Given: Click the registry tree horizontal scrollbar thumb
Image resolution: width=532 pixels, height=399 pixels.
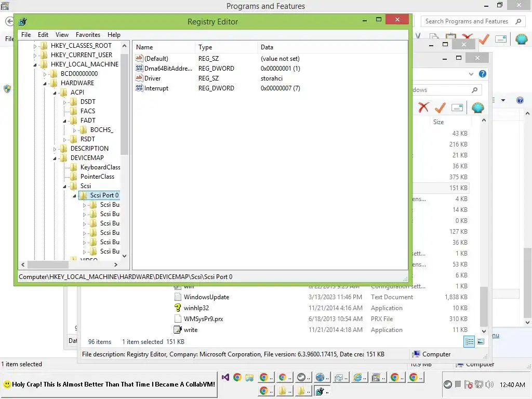Looking at the screenshot, I should pos(48,264).
